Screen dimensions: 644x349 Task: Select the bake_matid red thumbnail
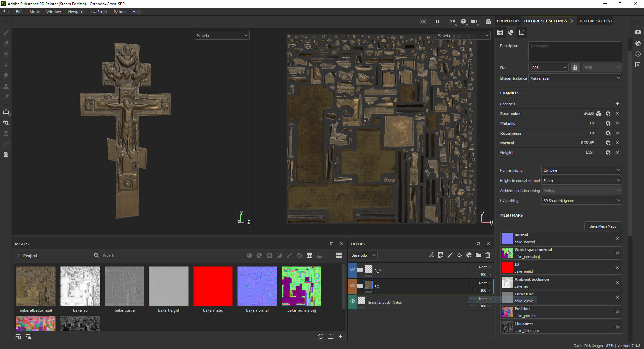point(213,286)
